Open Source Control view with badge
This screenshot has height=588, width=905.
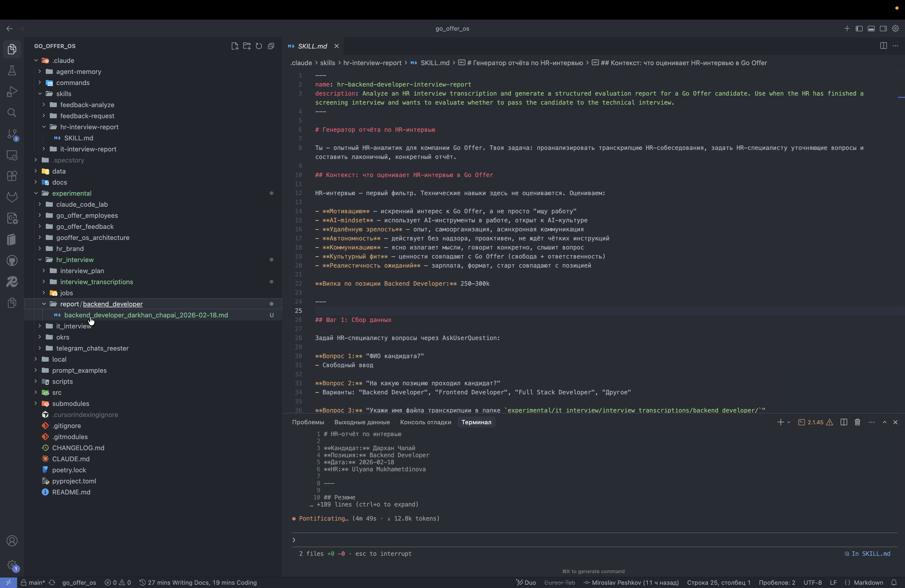pos(12,134)
